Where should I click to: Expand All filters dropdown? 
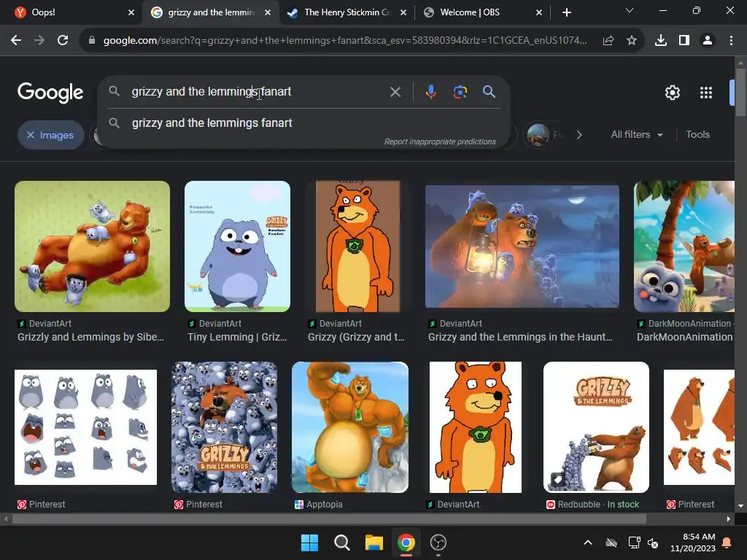636,135
